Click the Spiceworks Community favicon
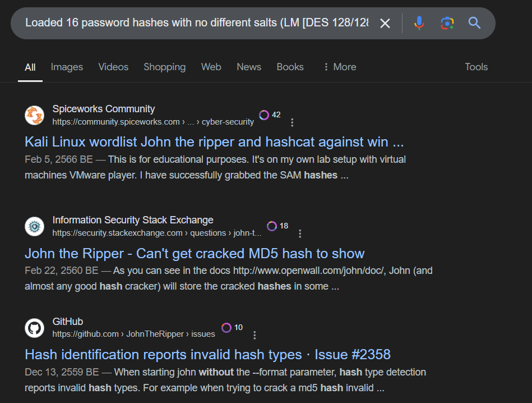Image resolution: width=532 pixels, height=403 pixels. (34, 115)
